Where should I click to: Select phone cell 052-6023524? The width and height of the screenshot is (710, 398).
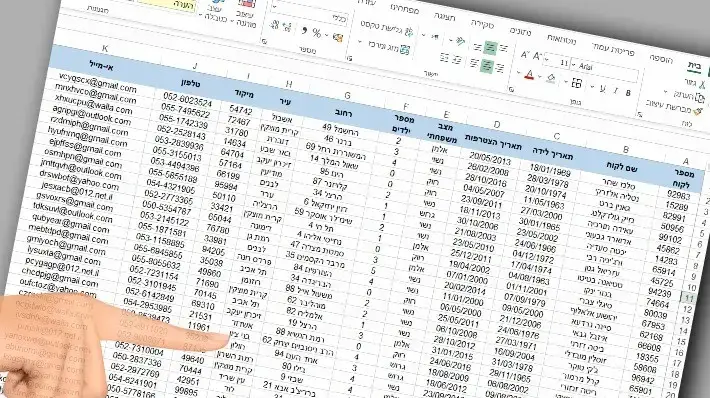click(x=187, y=100)
